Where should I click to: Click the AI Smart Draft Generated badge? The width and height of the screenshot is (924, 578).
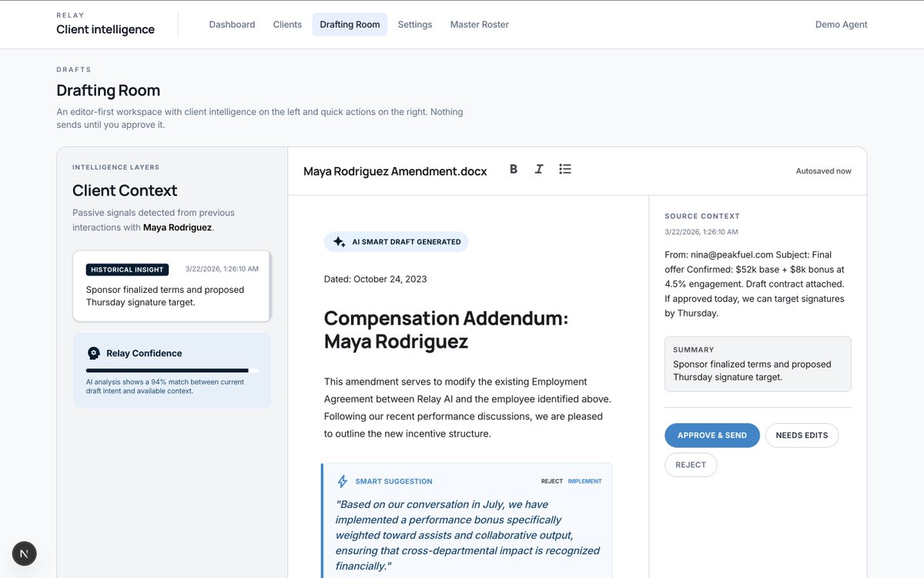point(396,242)
